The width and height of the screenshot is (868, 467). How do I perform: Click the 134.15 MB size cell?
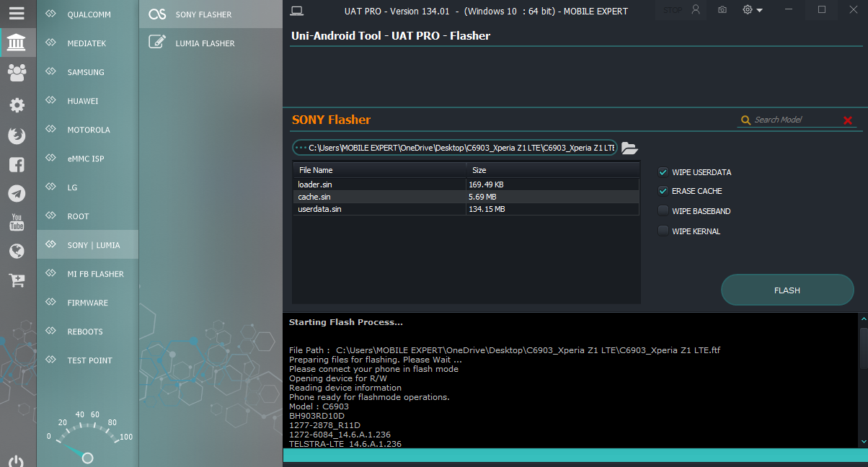(553, 209)
